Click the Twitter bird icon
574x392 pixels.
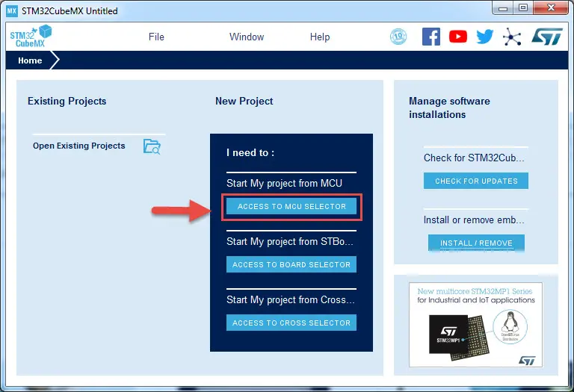click(x=485, y=37)
